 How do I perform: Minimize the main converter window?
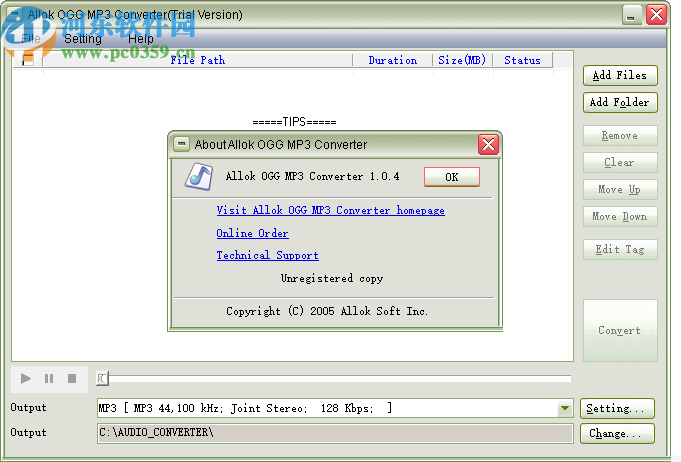pyautogui.click(x=632, y=15)
